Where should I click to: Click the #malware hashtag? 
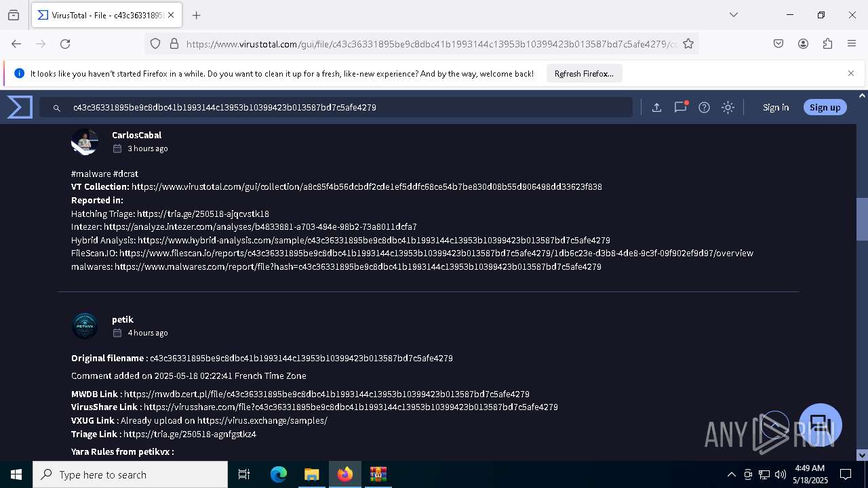coord(91,174)
